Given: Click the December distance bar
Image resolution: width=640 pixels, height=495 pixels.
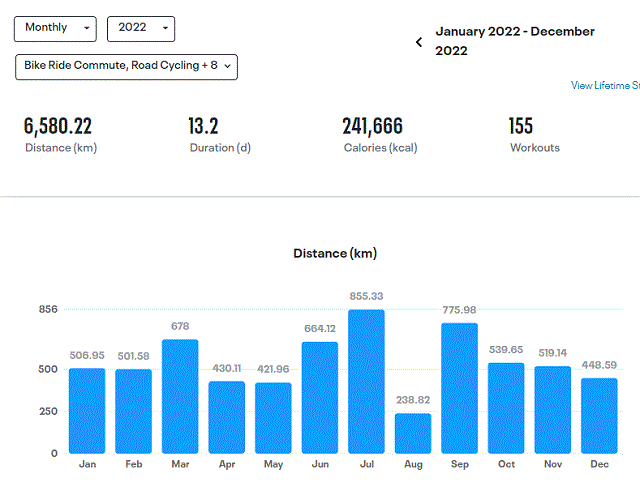Looking at the screenshot, I should (599, 415).
